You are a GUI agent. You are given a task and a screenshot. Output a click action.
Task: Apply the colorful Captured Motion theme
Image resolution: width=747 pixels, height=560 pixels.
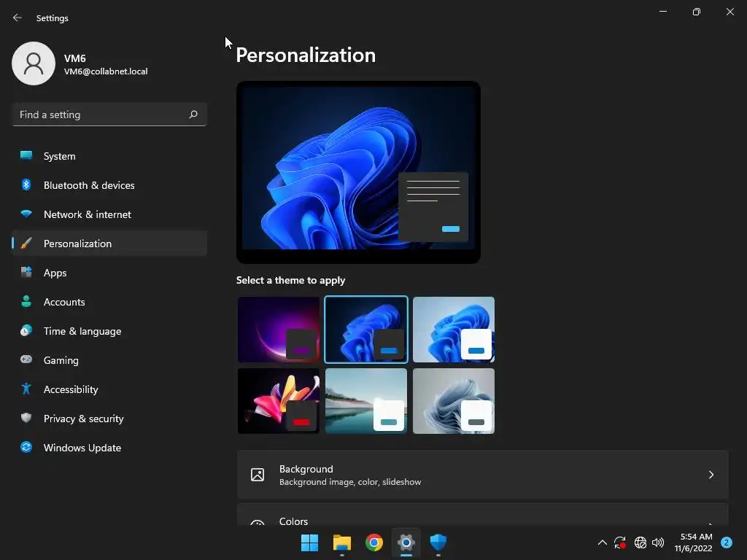279,401
